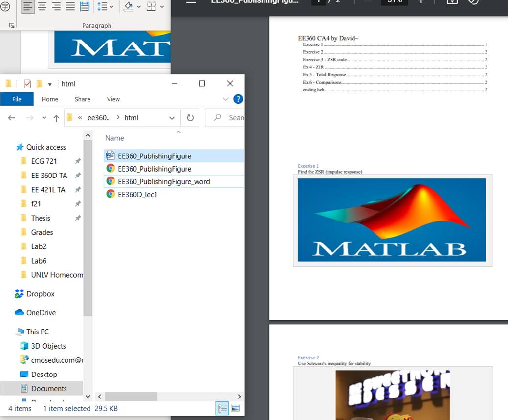Click the Back arrow in File Explorer
Image resolution: width=508 pixels, height=420 pixels.
point(12,118)
